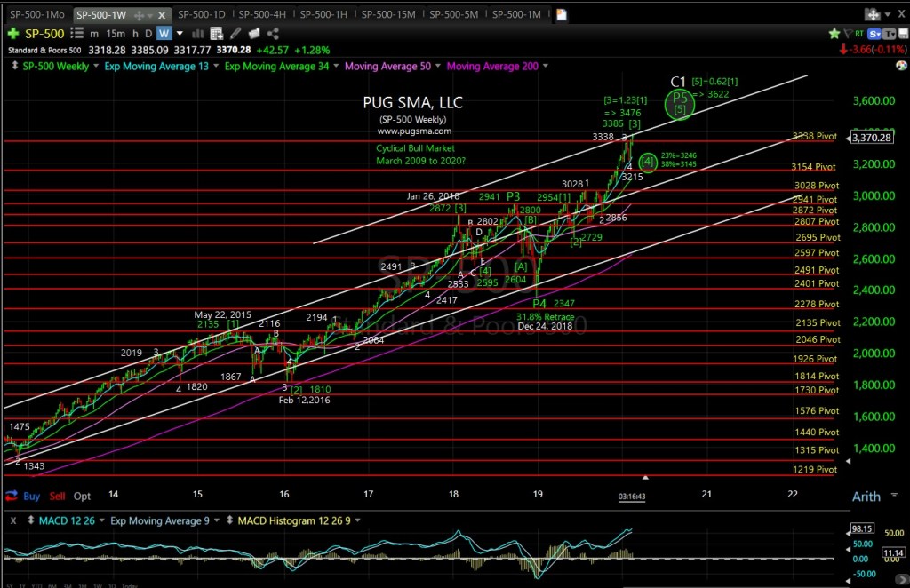Click the new chart page icon
The width and height of the screenshot is (910, 588).
[x=562, y=14]
